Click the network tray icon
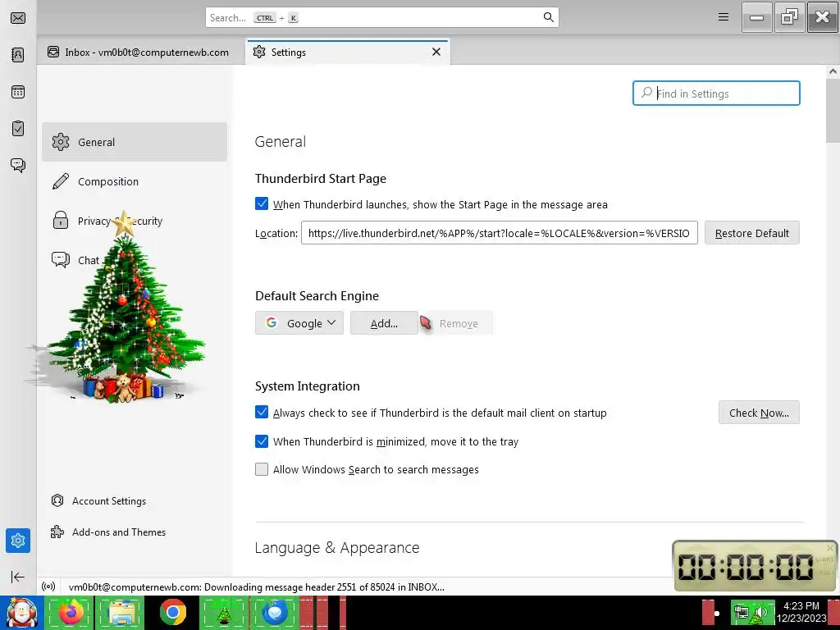This screenshot has height=630, width=840. (742, 612)
